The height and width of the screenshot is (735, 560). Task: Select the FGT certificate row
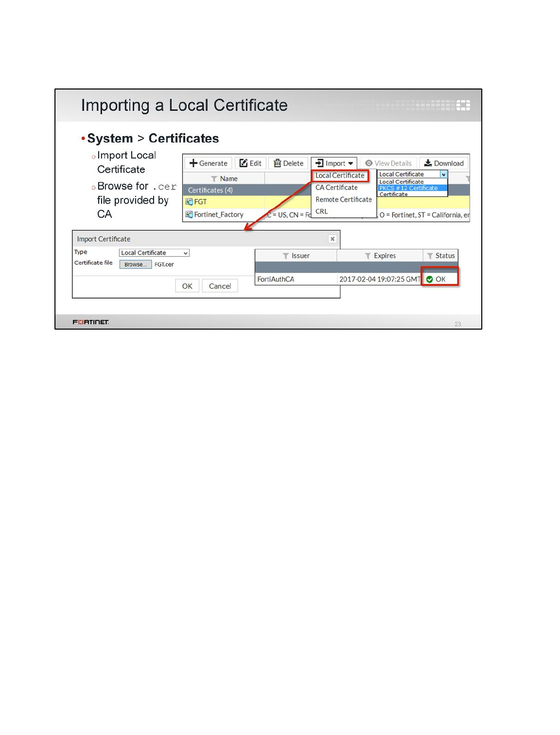pos(326,202)
